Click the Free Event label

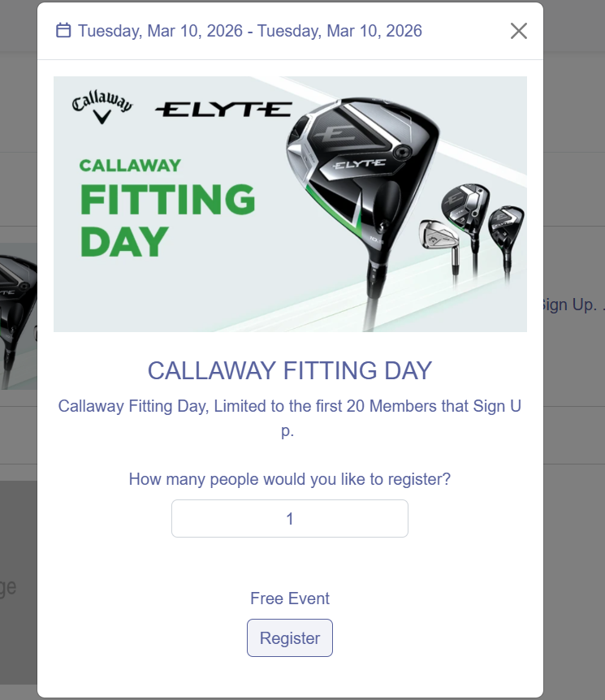[290, 598]
